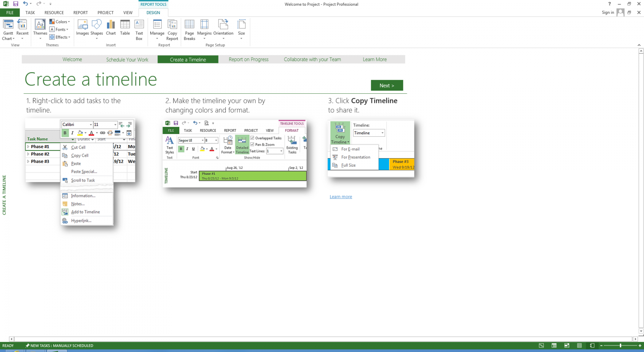The image size is (644, 352).
Task: Open the Colors theme dropdown
Action: point(60,21)
